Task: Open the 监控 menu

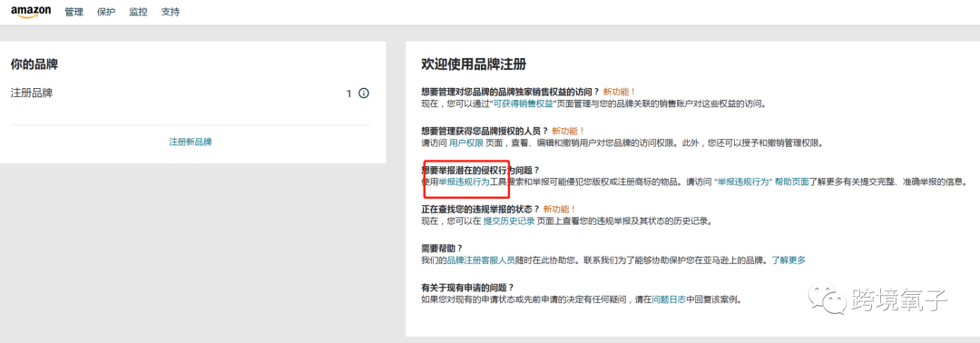Action: (138, 12)
